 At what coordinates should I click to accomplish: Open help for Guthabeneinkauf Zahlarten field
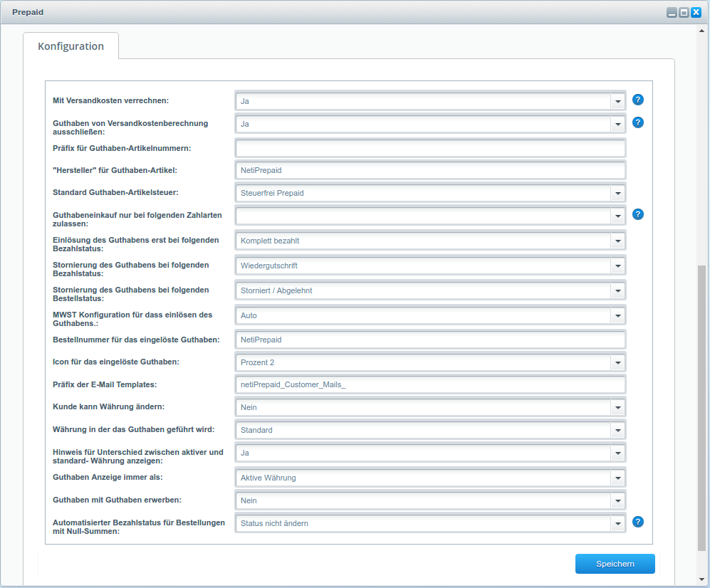(638, 214)
